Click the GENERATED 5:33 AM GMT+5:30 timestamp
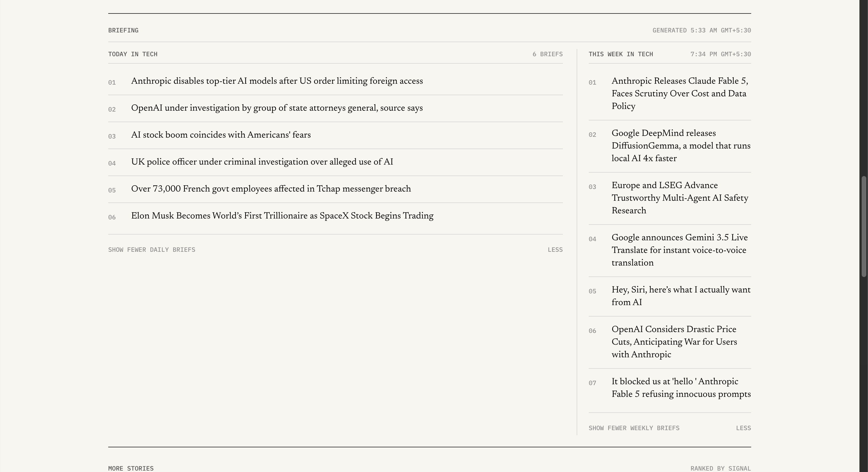This screenshot has width=868, height=472. coord(702,30)
